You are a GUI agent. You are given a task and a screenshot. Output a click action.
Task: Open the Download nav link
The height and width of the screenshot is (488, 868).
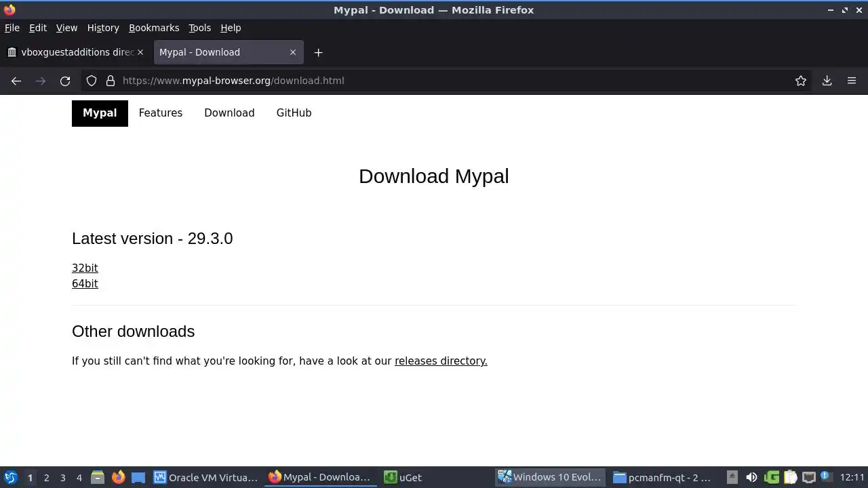pyautogui.click(x=229, y=113)
